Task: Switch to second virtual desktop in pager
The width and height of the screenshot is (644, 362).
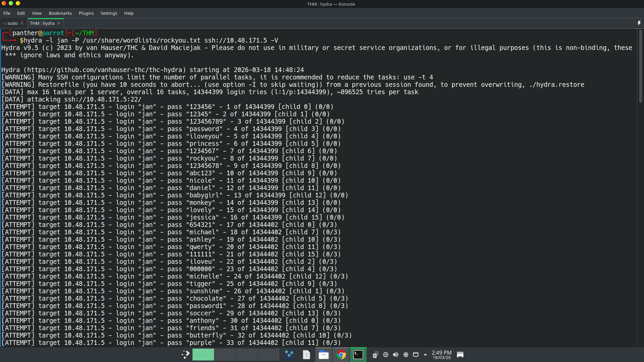Action: coord(225,355)
